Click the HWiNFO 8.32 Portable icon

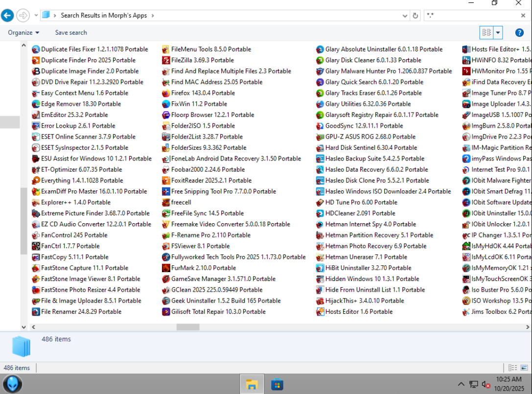click(466, 60)
